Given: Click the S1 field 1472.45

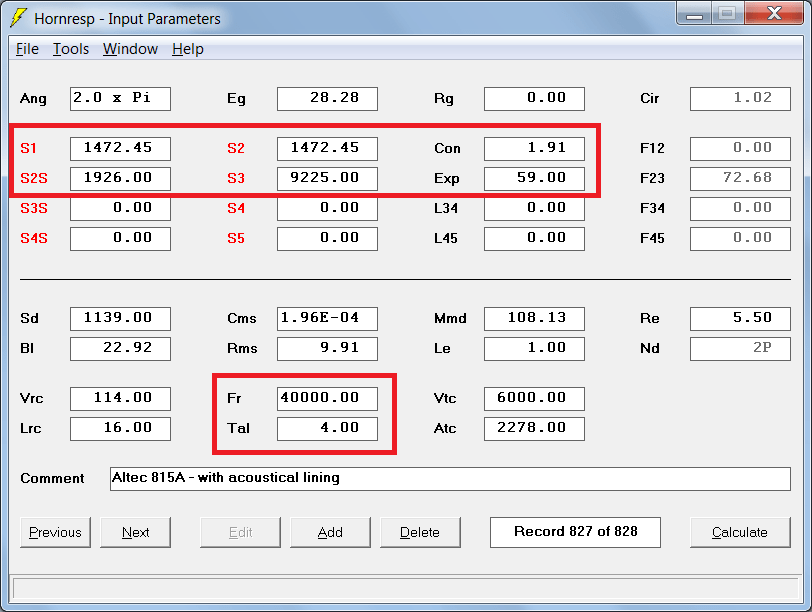Looking at the screenshot, I should [x=120, y=149].
